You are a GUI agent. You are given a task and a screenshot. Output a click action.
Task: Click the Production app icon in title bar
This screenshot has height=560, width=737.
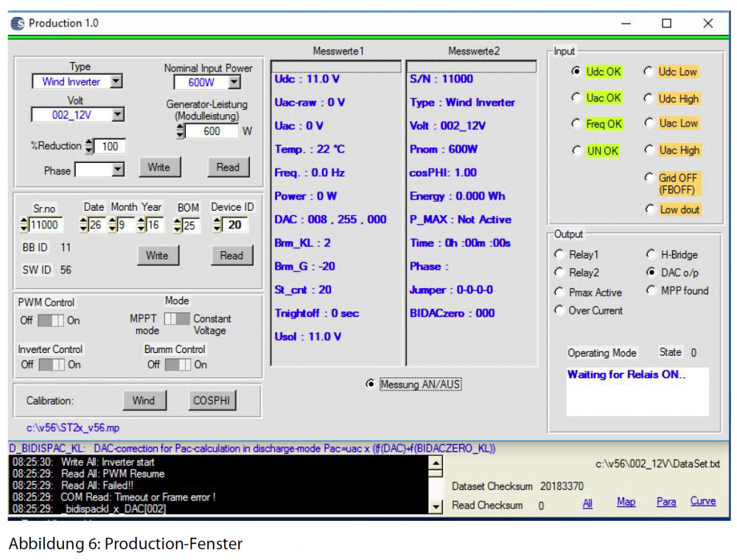pos(17,24)
